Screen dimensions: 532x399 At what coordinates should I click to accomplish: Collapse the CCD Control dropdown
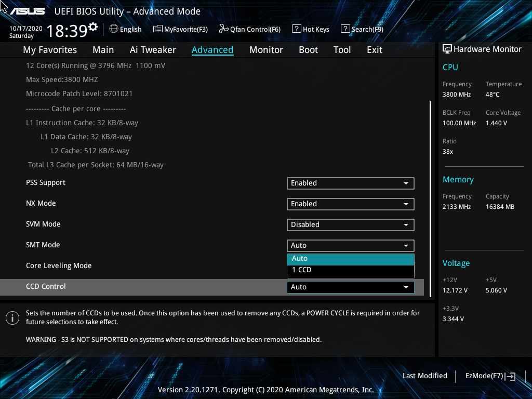click(x=351, y=287)
